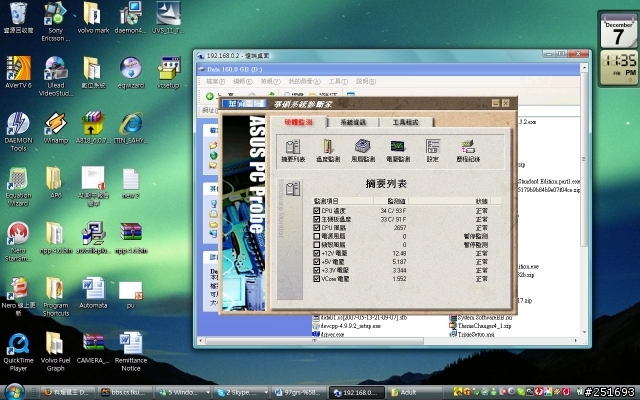Click the 監測項目 column header
The width and height of the screenshot is (640, 400).
click(x=342, y=201)
